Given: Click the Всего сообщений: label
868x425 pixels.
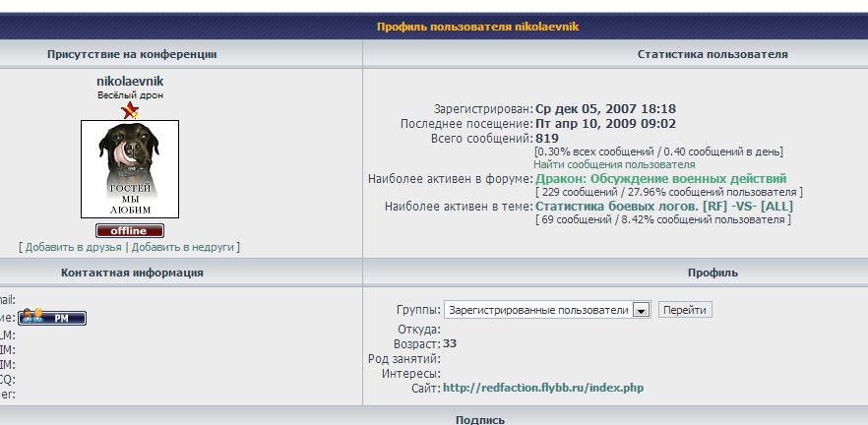Looking at the screenshot, I should click(482, 139).
